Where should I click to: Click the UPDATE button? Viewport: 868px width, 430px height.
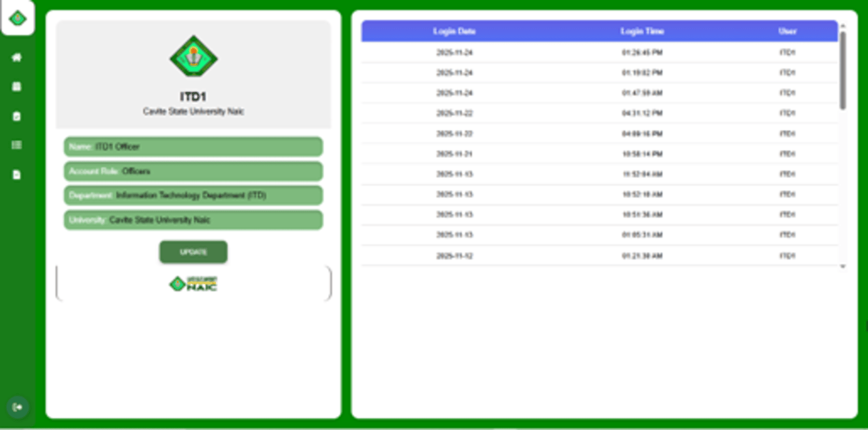coord(193,252)
